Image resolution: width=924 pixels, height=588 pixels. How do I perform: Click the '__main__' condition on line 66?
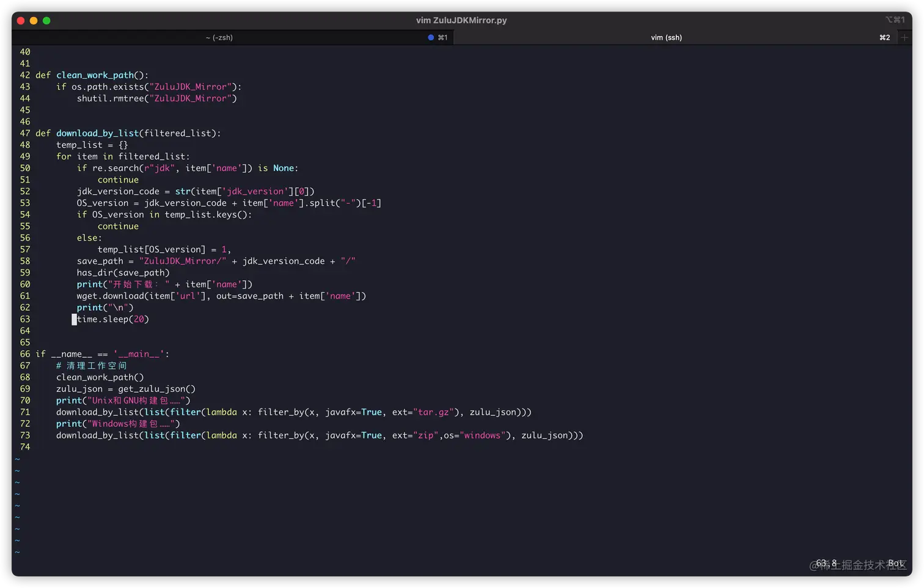102,354
